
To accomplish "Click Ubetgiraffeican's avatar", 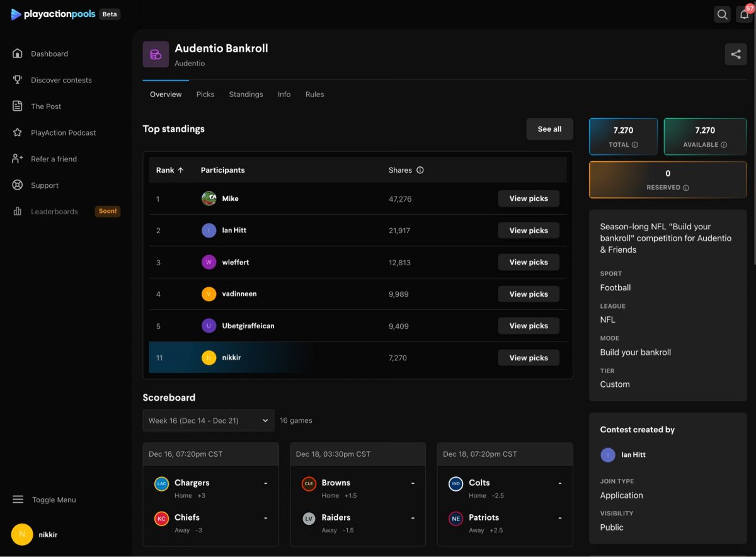I will (x=209, y=326).
